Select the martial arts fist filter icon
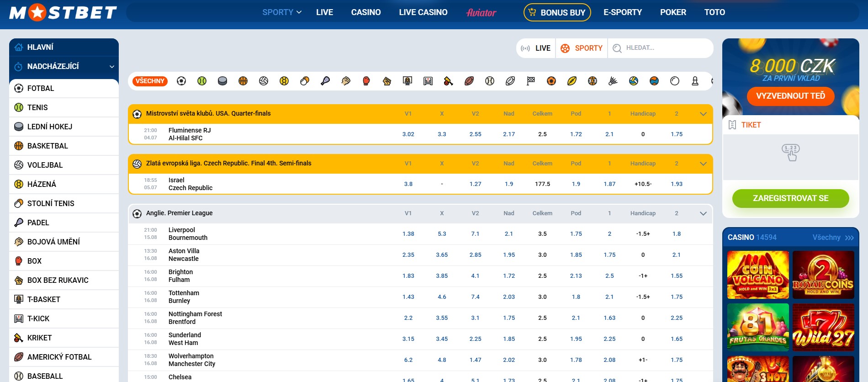Screen dimensions: 868x382 pyautogui.click(x=346, y=81)
